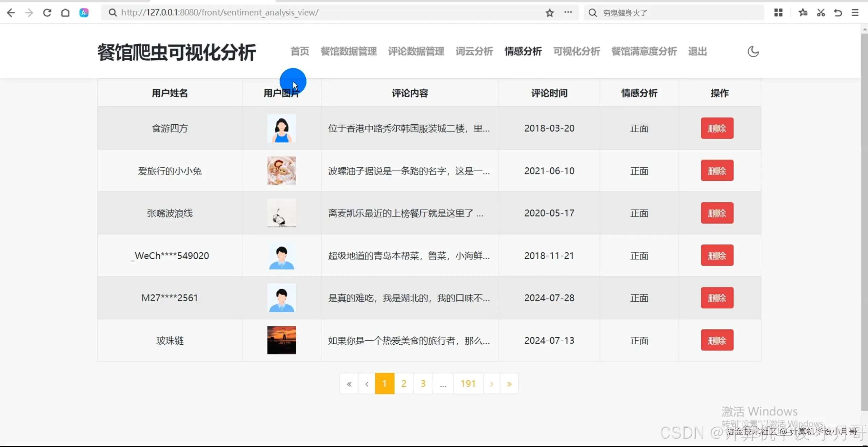Open 词云分析 from the navigation menu

474,52
